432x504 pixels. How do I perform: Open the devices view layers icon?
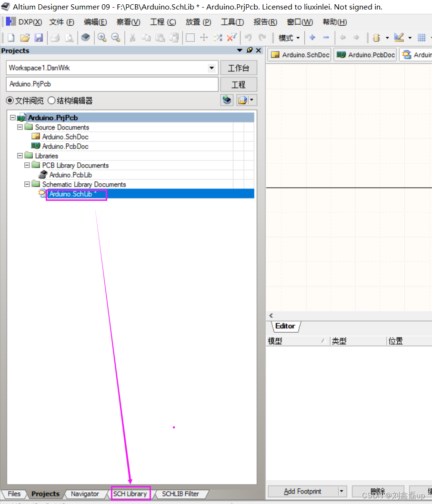(86, 38)
